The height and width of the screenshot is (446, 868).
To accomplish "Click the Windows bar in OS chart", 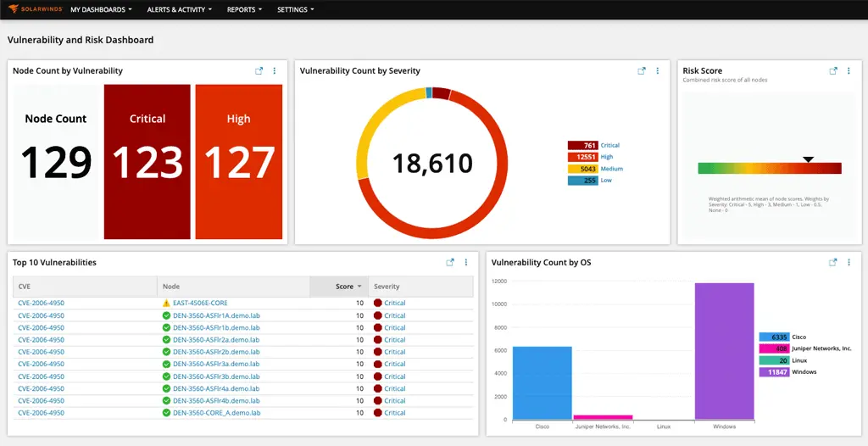I will pyautogui.click(x=724, y=351).
